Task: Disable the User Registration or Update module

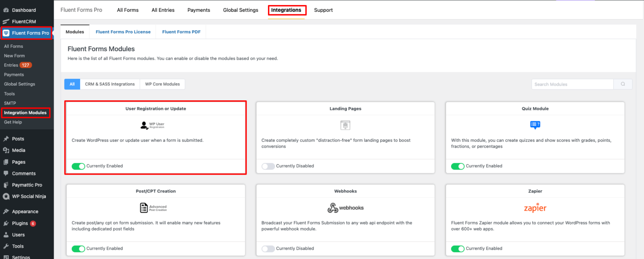Action: click(x=78, y=166)
